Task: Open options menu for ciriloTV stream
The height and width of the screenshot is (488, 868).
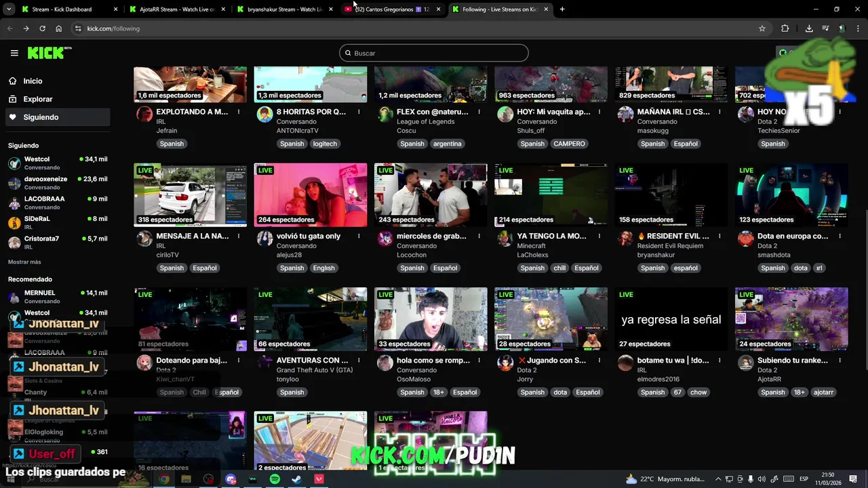Action: tap(239, 236)
